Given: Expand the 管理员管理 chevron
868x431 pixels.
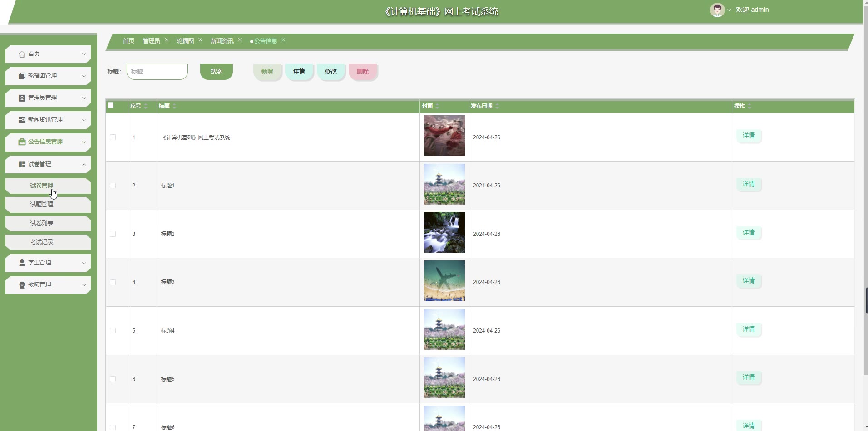Looking at the screenshot, I should pyautogui.click(x=84, y=98).
